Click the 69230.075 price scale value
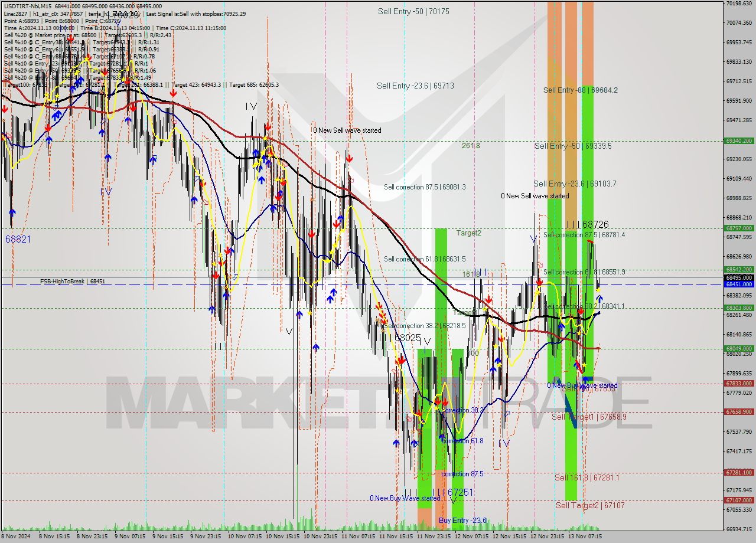Viewport: 756px width, 543px height. click(x=739, y=159)
